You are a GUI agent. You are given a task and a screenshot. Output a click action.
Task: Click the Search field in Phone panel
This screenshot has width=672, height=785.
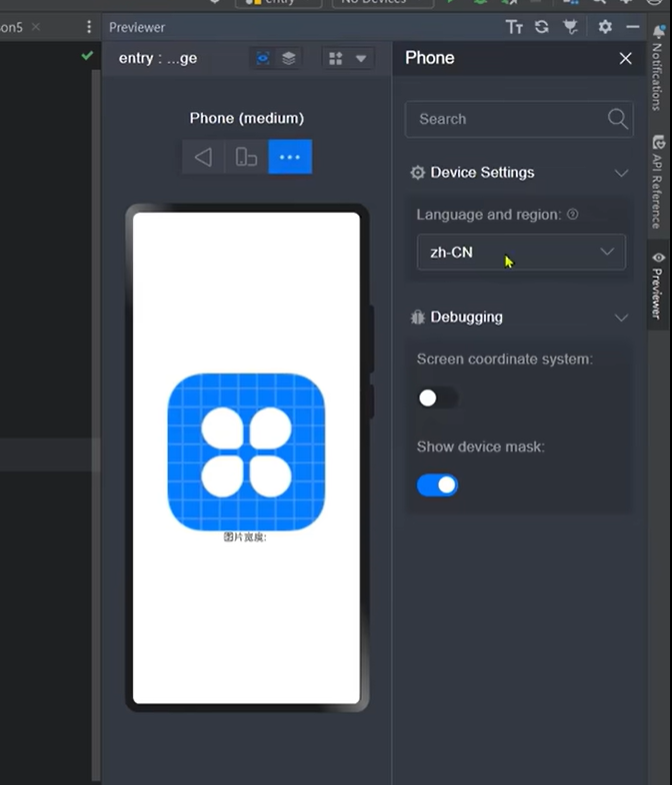tap(505, 119)
